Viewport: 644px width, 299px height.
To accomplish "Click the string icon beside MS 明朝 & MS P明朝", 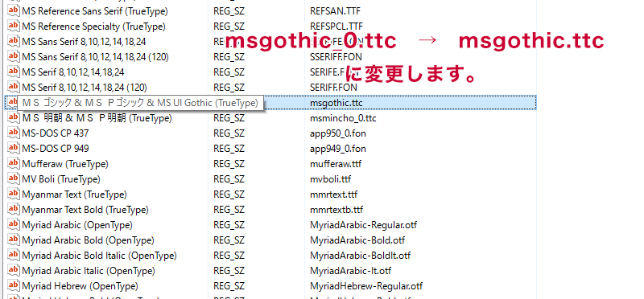I will pos(14,118).
